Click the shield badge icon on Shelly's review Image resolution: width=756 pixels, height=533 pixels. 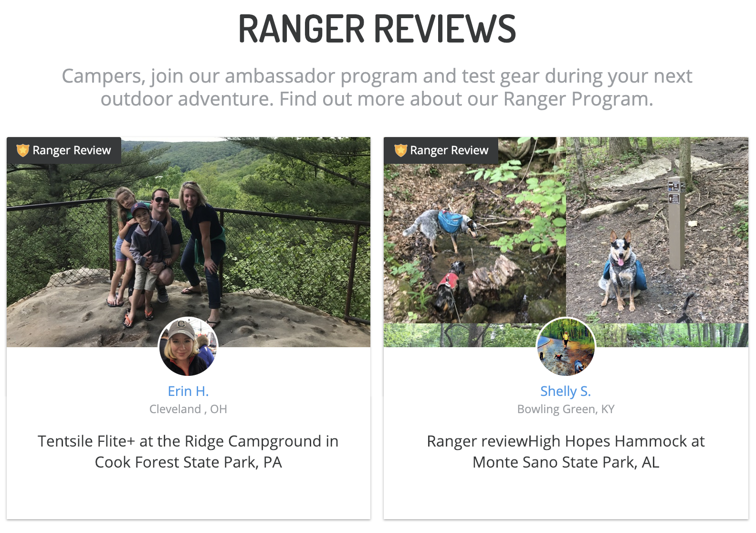point(400,150)
